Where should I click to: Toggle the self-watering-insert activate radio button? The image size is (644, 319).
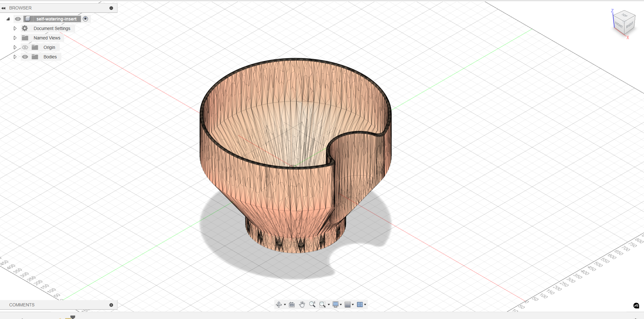point(85,19)
